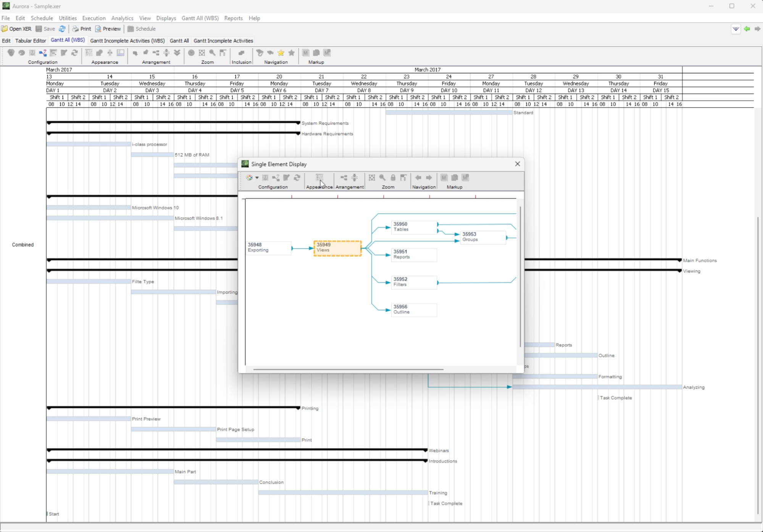This screenshot has height=532, width=763.
Task: Click the refresh icon in main Configuration group
Action: (x=74, y=53)
